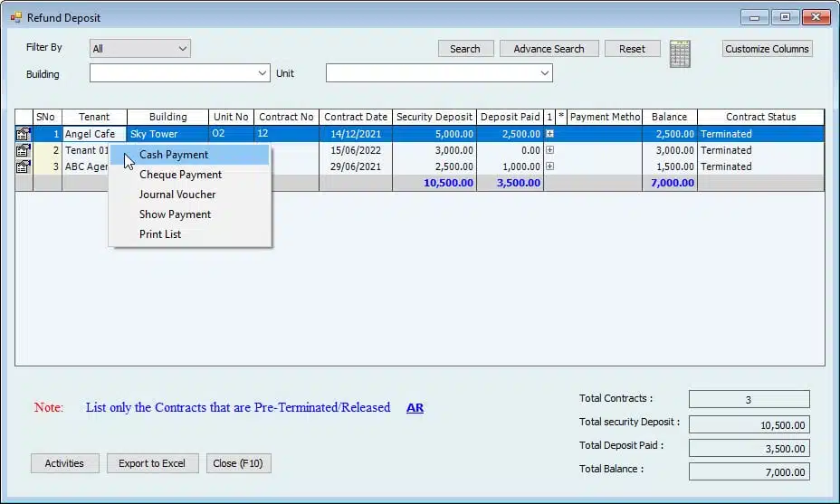Image resolution: width=840 pixels, height=504 pixels.
Task: Choose Cash Payment from context menu
Action: 174,155
